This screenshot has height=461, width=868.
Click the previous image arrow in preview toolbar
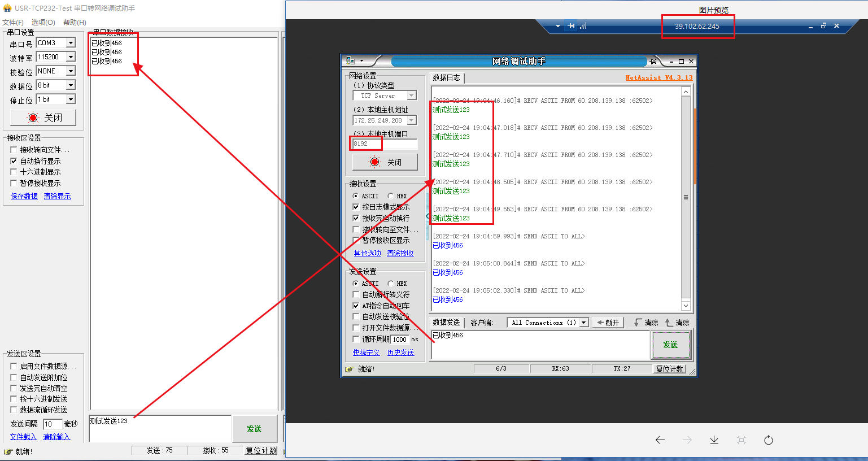(x=660, y=440)
